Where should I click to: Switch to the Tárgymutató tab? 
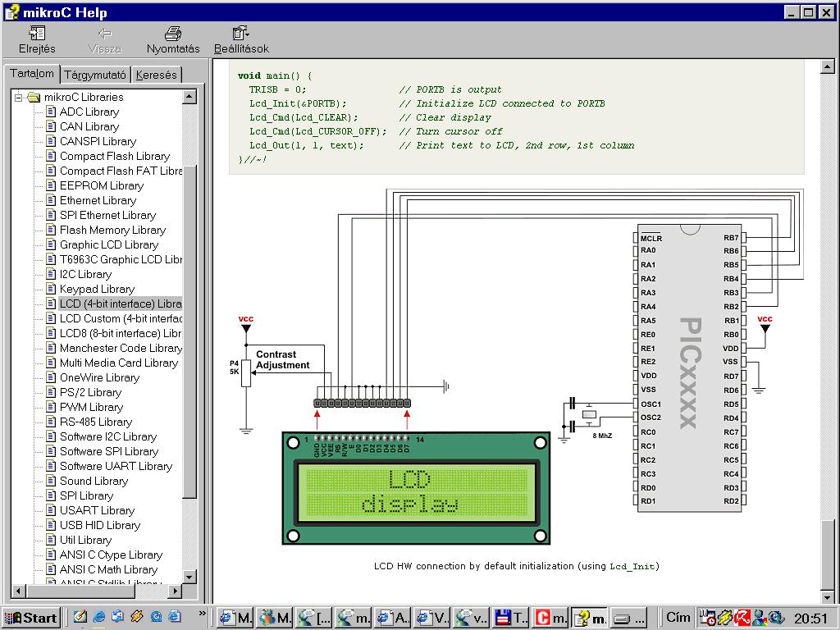pyautogui.click(x=95, y=75)
